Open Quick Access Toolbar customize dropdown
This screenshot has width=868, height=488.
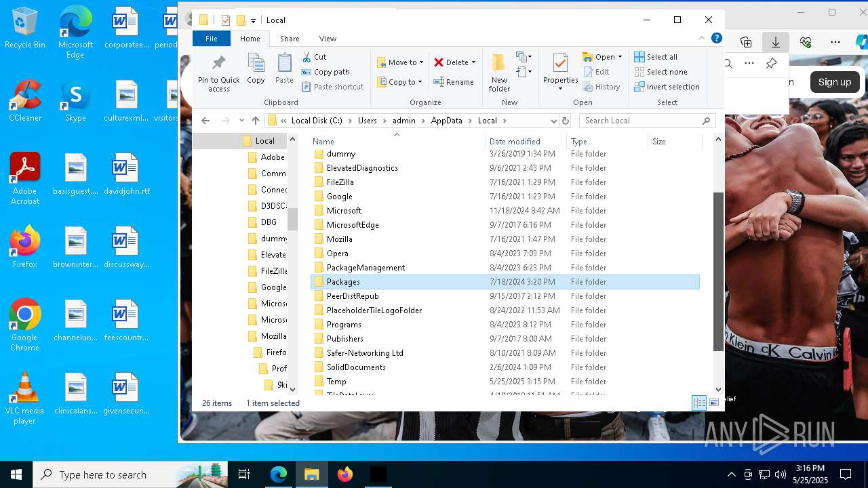(253, 20)
